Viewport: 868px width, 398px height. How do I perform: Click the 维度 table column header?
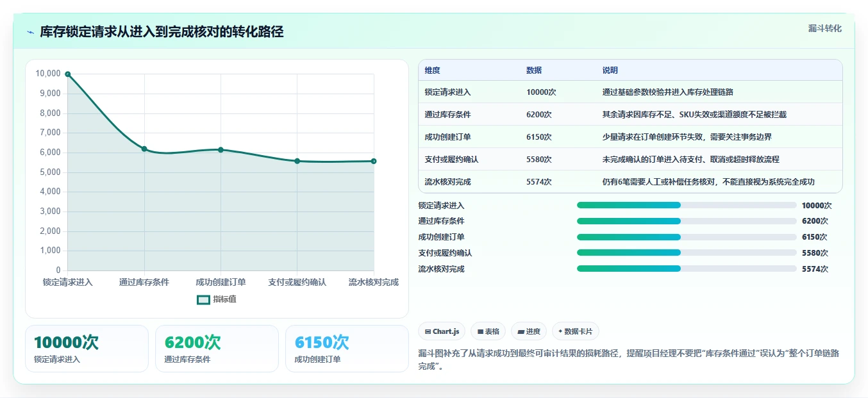[432, 70]
